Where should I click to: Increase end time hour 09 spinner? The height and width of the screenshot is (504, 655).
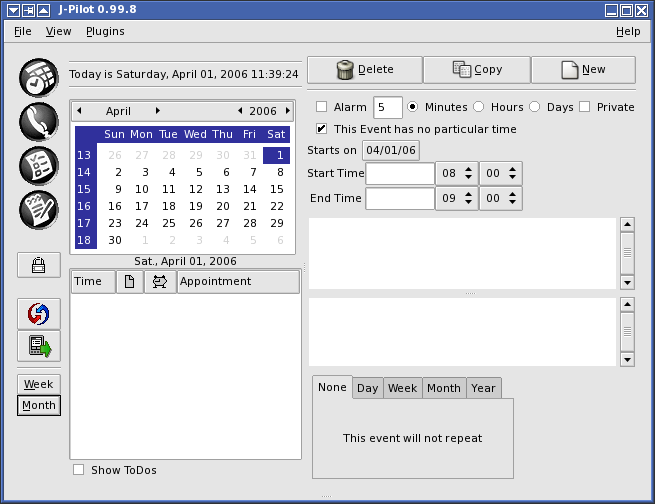[x=469, y=195]
